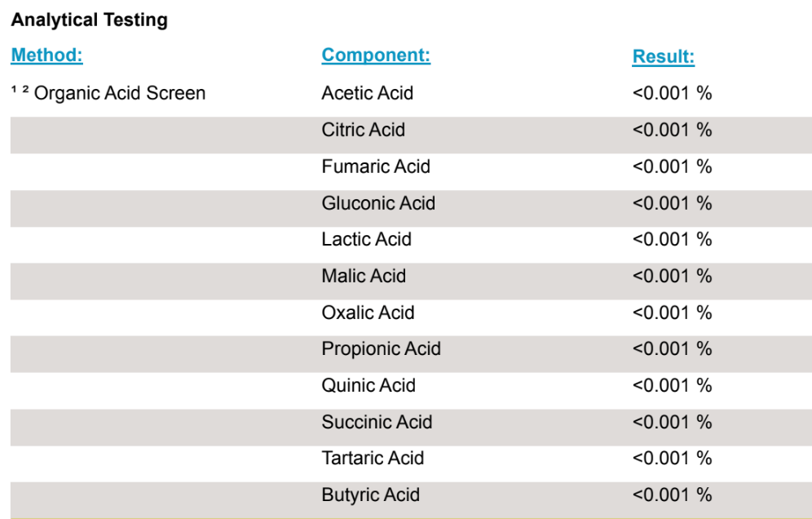
Task: Click the Acetic Acid result value
Action: click(x=672, y=93)
